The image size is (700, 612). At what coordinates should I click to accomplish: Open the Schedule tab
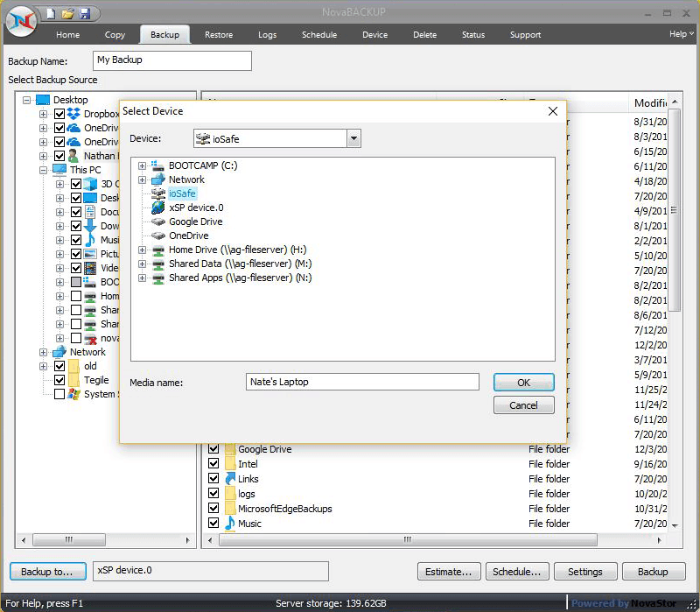tap(319, 35)
